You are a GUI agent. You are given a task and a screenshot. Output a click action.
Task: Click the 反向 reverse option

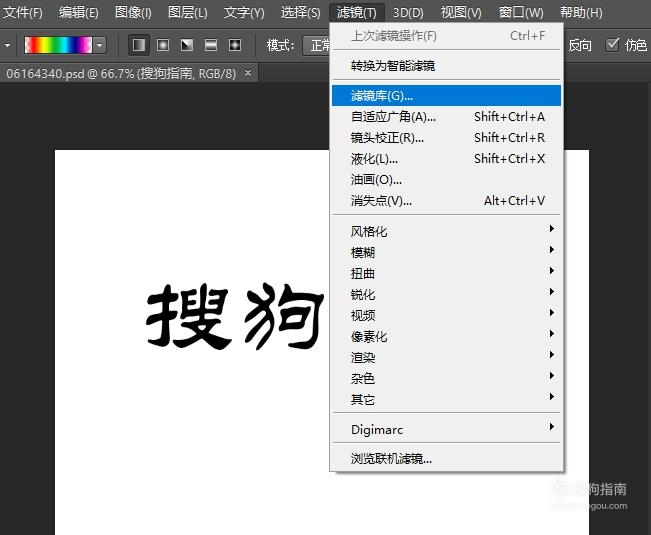click(580, 45)
